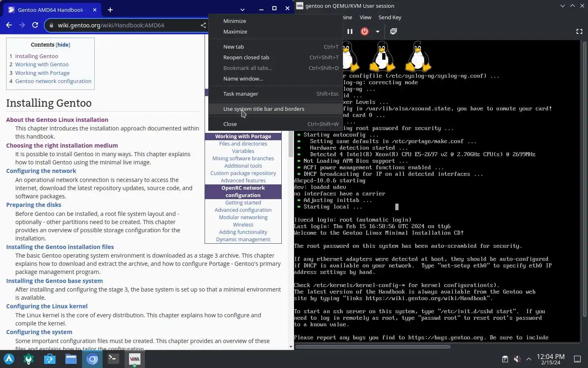View site information lock icon

pyautogui.click(x=51, y=25)
